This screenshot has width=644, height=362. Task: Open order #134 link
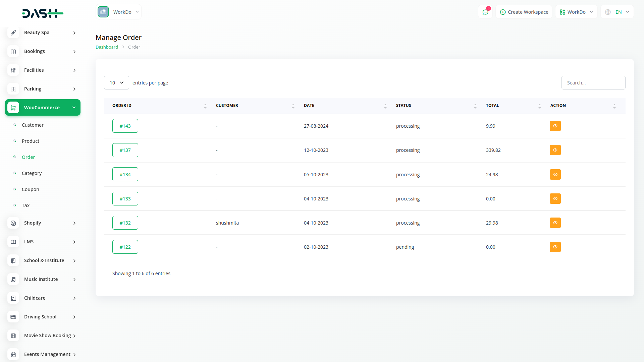[125, 174]
